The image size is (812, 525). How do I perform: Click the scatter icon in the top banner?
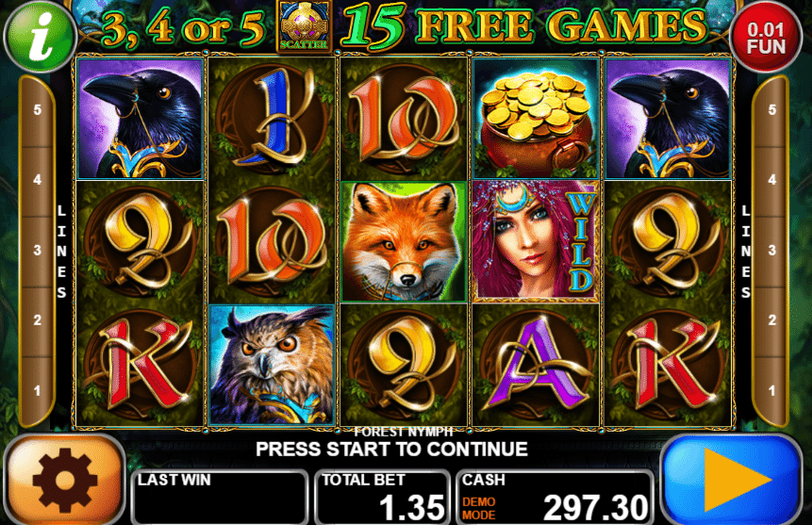point(304,26)
